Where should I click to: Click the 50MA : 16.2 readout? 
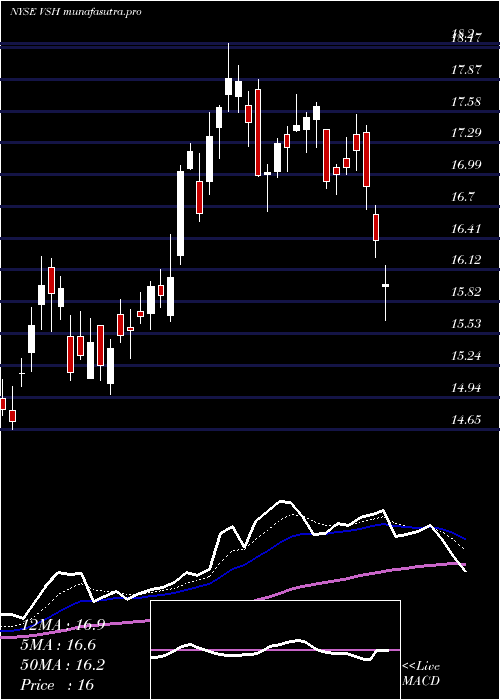point(62,665)
